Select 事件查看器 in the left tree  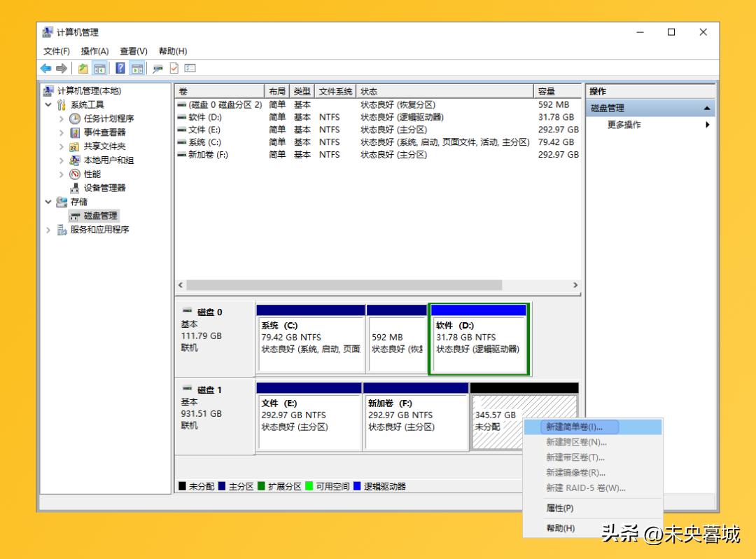point(104,132)
